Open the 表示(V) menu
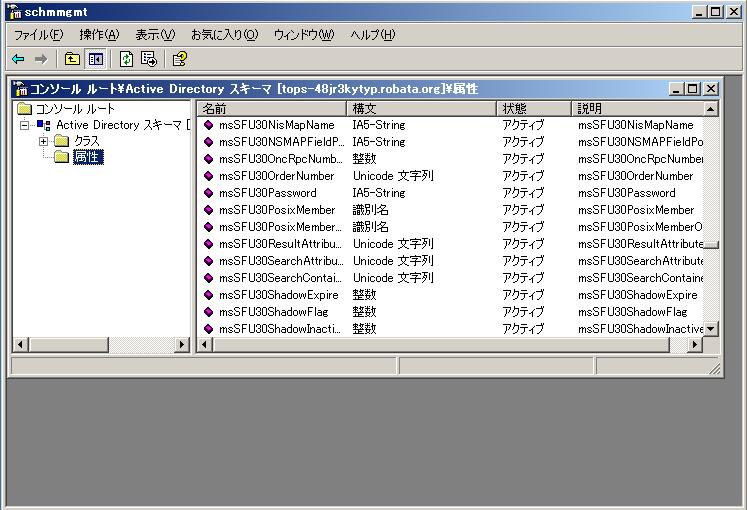The width and height of the screenshot is (747, 510). 155,35
